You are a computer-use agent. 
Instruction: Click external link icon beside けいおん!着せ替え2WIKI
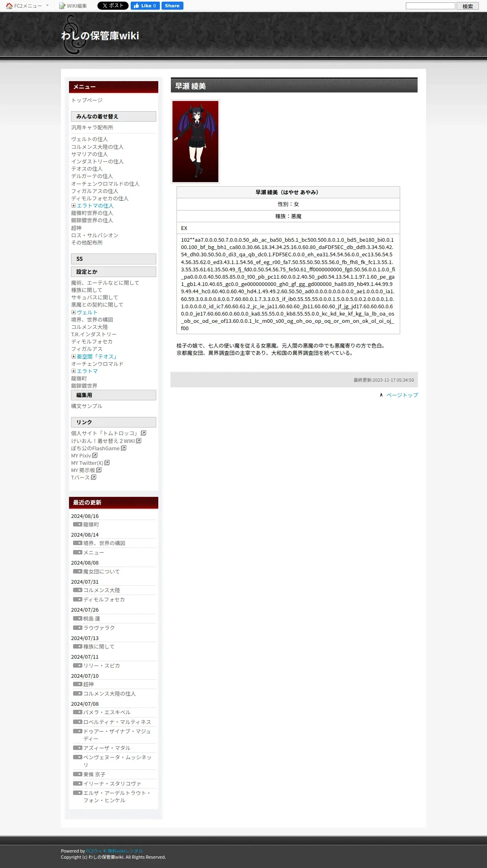click(x=139, y=440)
